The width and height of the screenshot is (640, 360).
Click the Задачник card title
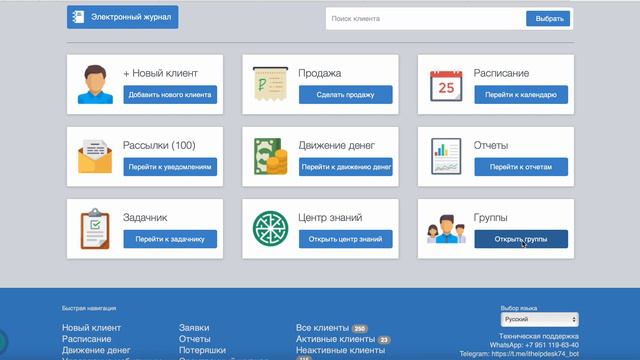[145, 218]
